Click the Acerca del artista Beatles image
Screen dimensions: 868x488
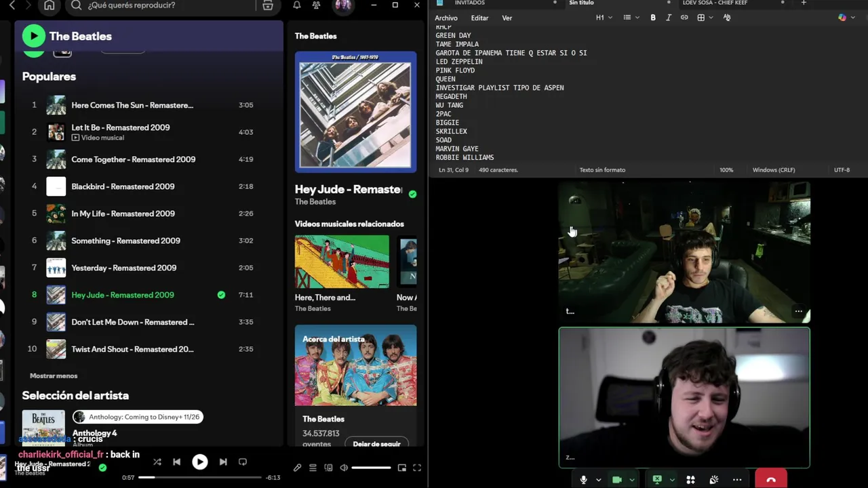tap(355, 365)
